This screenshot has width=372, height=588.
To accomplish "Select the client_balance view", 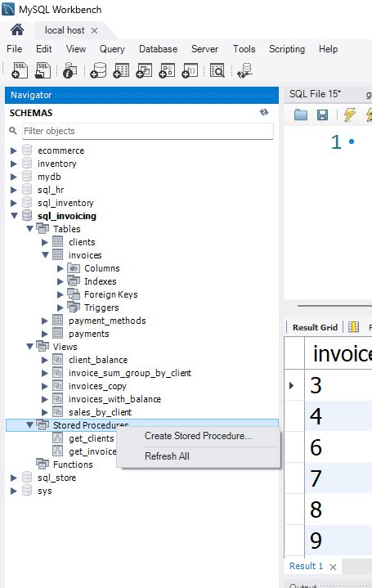I will [98, 360].
